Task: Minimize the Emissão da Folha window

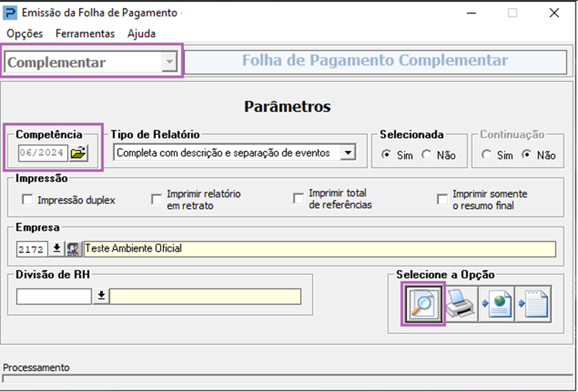Action: tap(472, 13)
